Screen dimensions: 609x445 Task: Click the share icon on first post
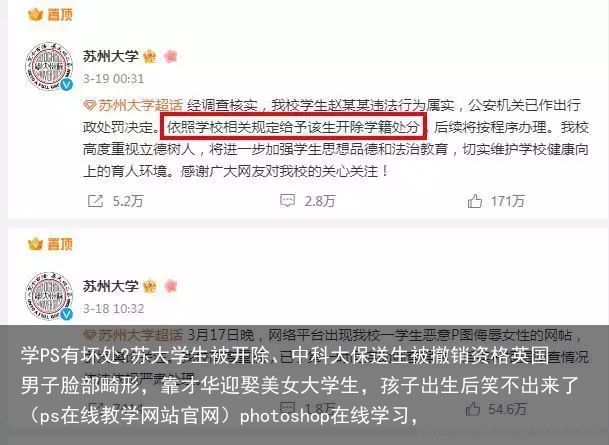click(x=96, y=201)
